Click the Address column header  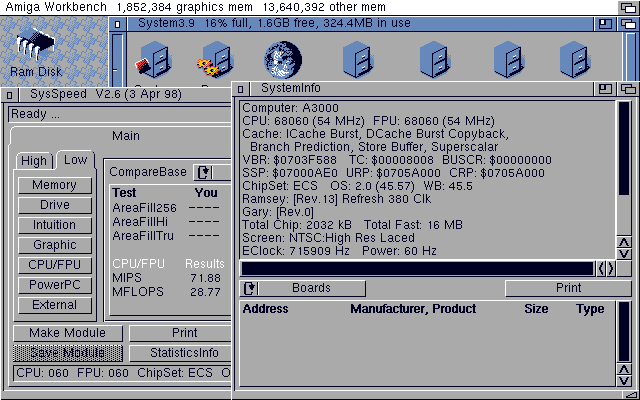click(x=265, y=309)
